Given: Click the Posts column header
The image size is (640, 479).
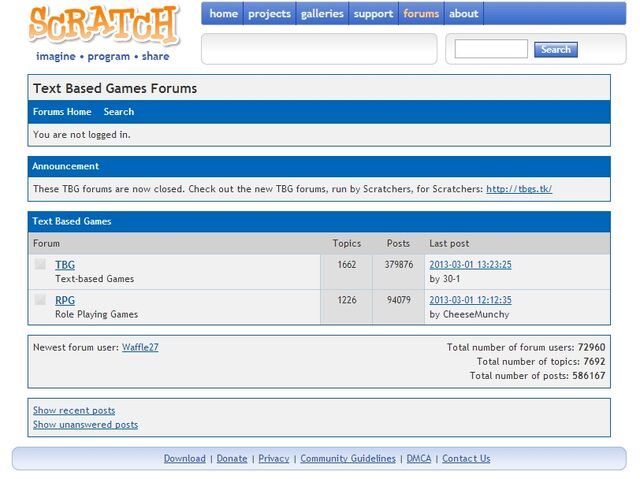Looking at the screenshot, I should click(398, 244).
